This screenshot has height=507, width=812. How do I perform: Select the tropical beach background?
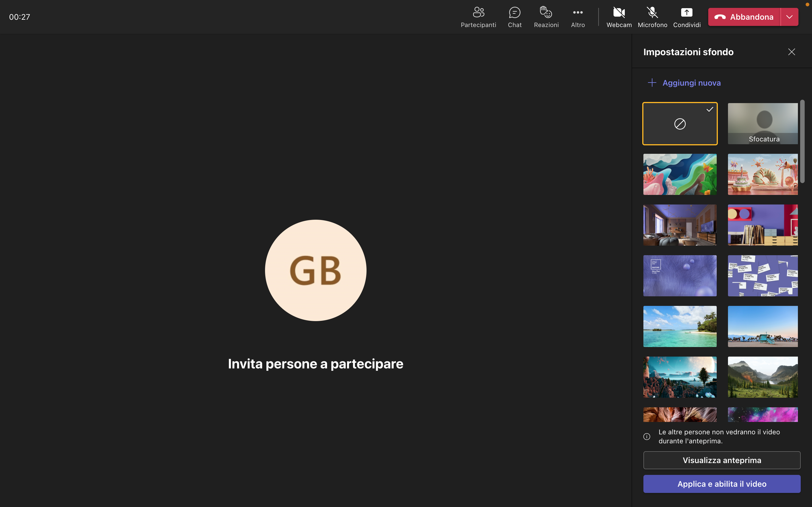point(679,326)
